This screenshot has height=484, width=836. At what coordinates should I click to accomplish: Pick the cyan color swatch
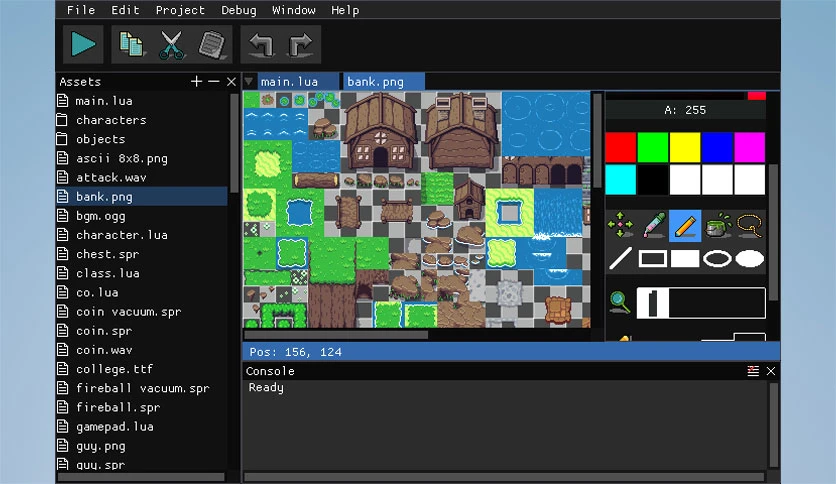pyautogui.click(x=621, y=180)
